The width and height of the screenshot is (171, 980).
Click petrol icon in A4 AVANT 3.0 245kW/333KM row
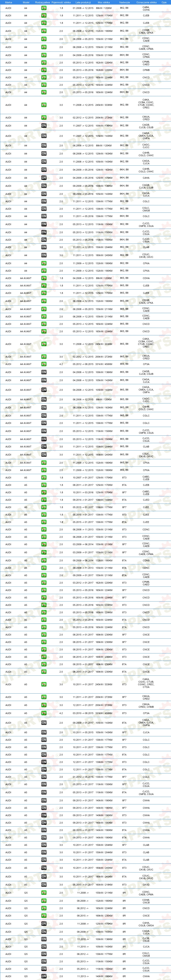[44, 344]
